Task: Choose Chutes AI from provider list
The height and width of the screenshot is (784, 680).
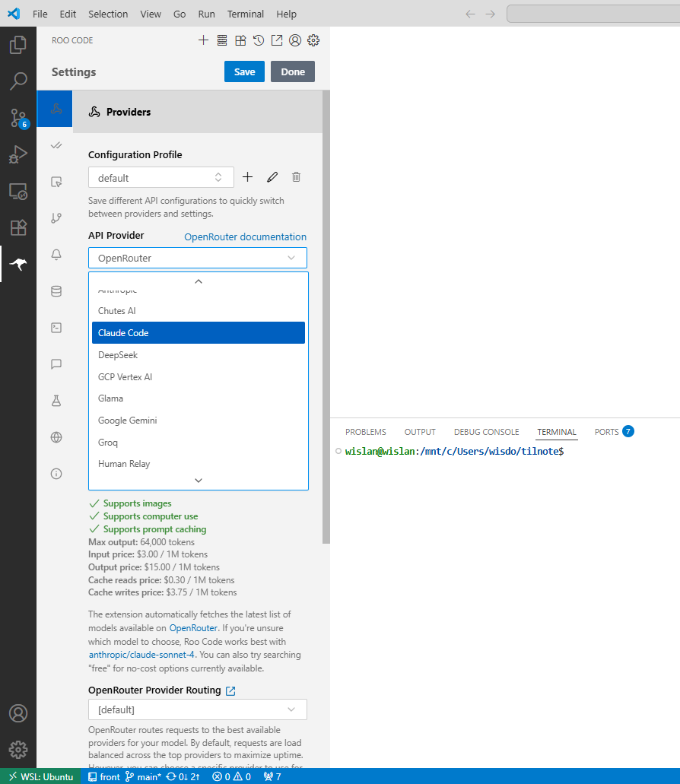Action: [199, 311]
